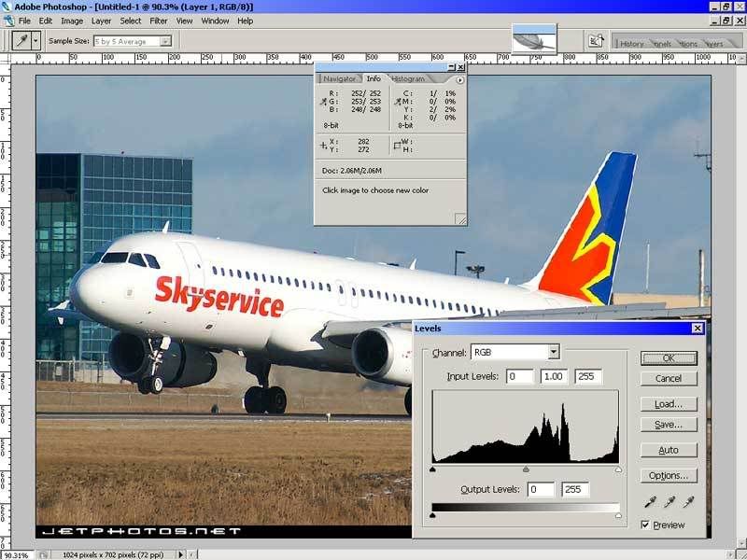The width and height of the screenshot is (747, 560).
Task: Click the input black level field
Action: (x=519, y=376)
